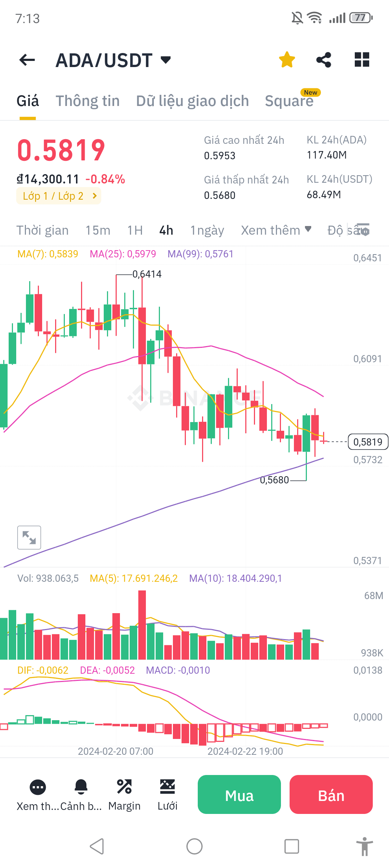This screenshot has height=868, width=389.
Task: Open the grid layout icon top right
Action: [361, 59]
